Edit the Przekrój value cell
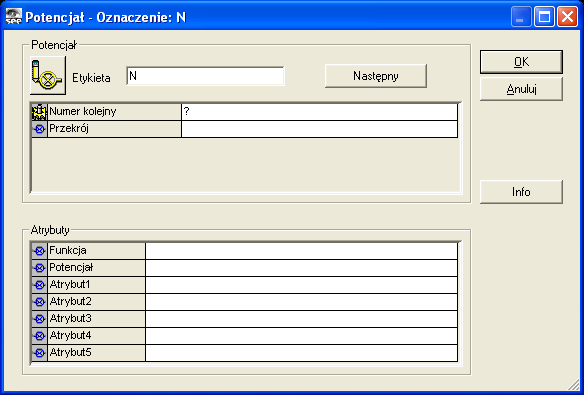The height and width of the screenshot is (395, 584). pos(320,129)
